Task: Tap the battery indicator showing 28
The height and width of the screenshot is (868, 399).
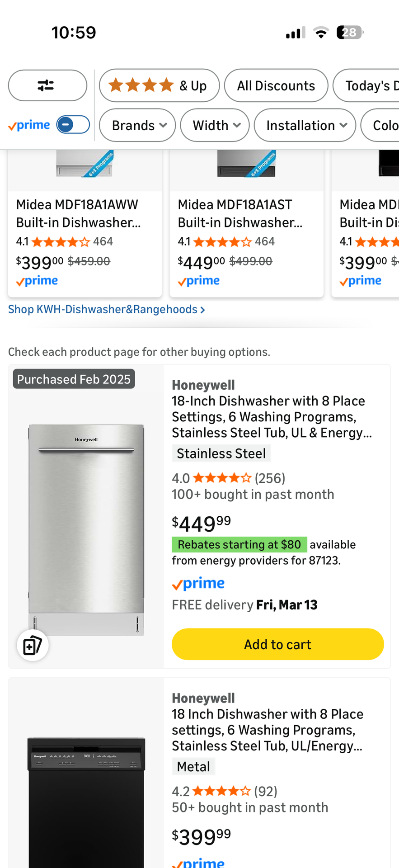Action: pyautogui.click(x=349, y=32)
